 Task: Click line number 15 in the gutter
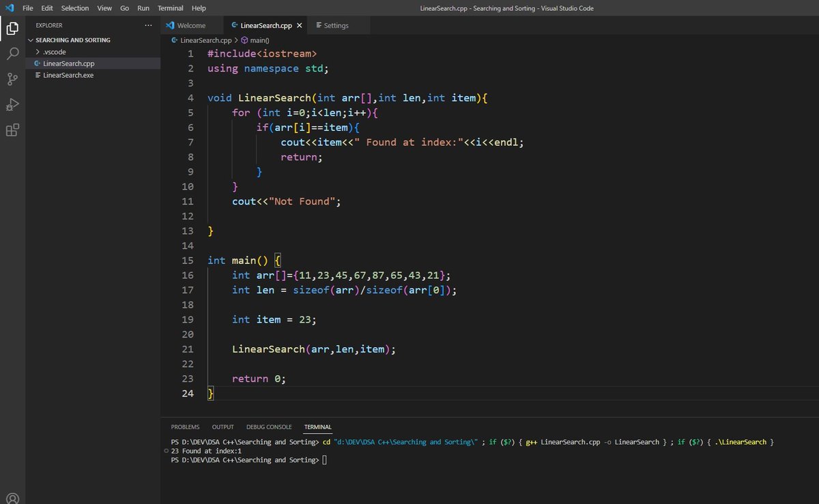coord(188,261)
